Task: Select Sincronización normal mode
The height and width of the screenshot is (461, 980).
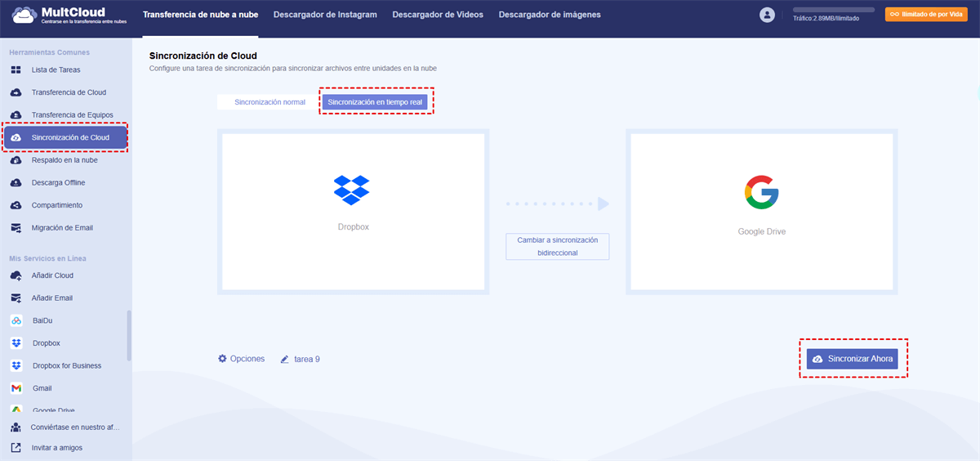Action: [x=269, y=102]
